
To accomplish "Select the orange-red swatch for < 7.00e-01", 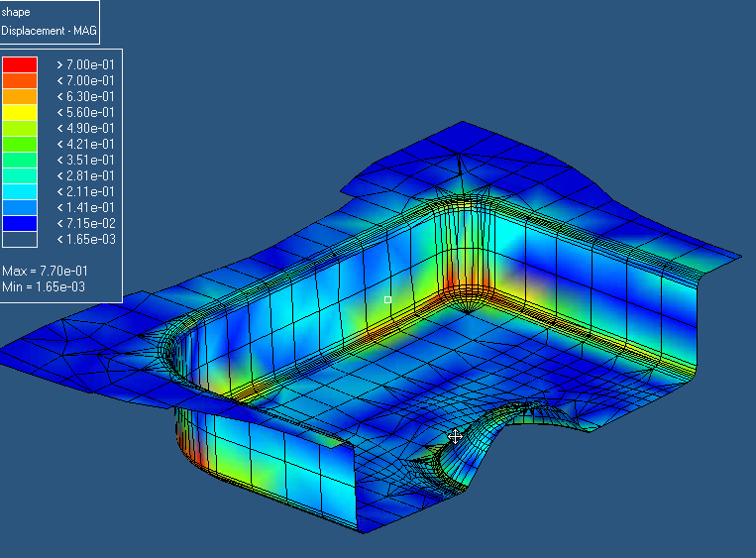I will [x=20, y=80].
